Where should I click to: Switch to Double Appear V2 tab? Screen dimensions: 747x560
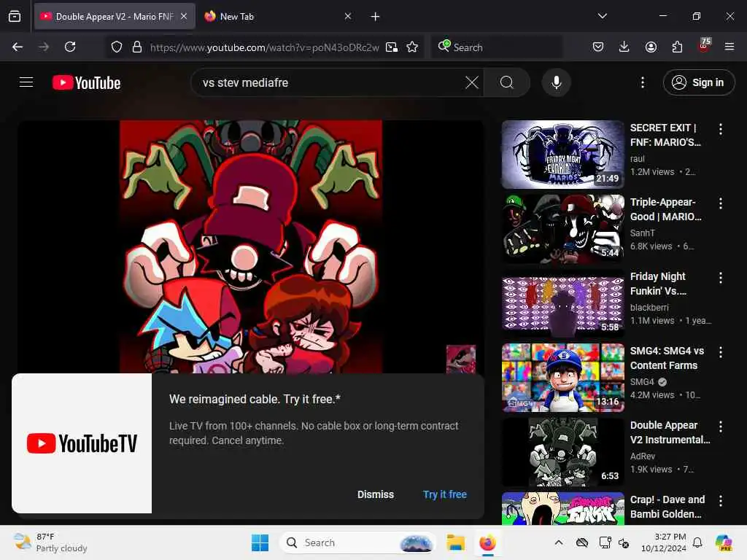(x=115, y=17)
